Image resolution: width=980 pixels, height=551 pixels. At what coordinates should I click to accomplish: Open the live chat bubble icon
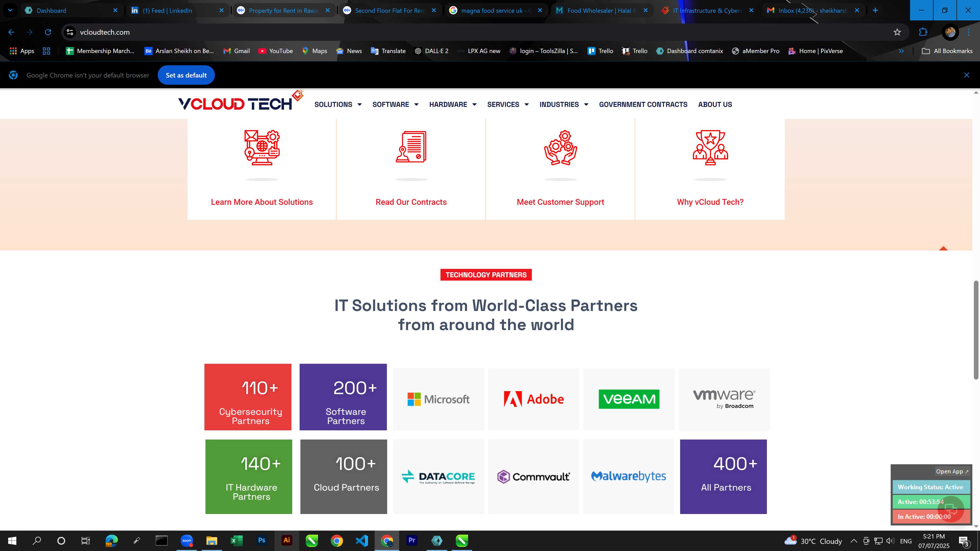950,509
